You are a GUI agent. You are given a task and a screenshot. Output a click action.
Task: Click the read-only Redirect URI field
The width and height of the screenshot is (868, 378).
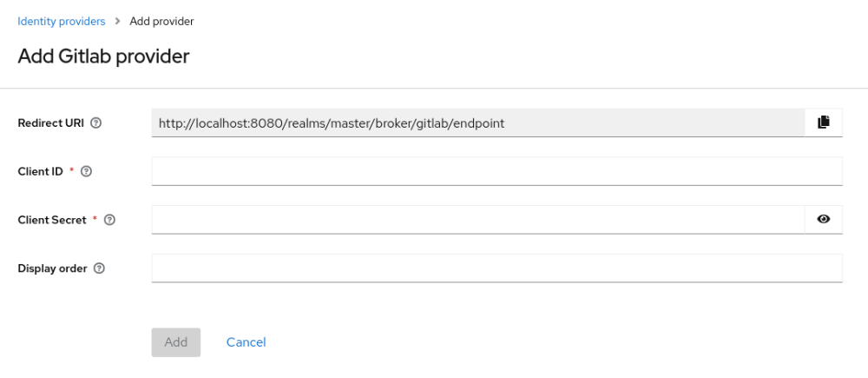click(477, 123)
